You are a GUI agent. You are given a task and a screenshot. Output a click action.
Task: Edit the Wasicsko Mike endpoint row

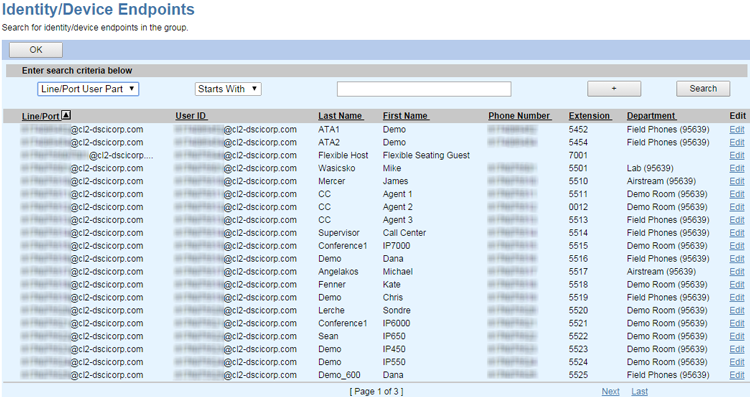tap(737, 168)
